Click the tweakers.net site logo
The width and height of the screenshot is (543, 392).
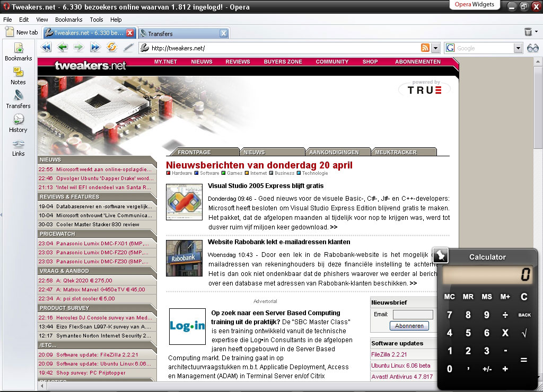click(x=90, y=65)
